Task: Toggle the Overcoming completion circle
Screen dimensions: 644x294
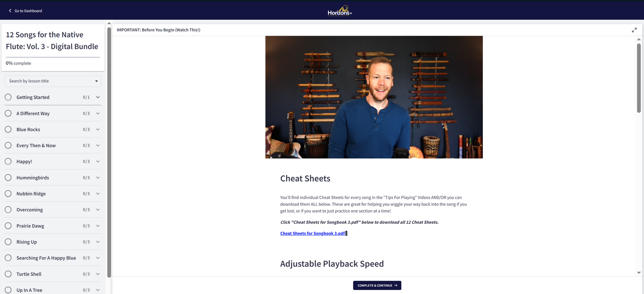Action: coord(8,210)
